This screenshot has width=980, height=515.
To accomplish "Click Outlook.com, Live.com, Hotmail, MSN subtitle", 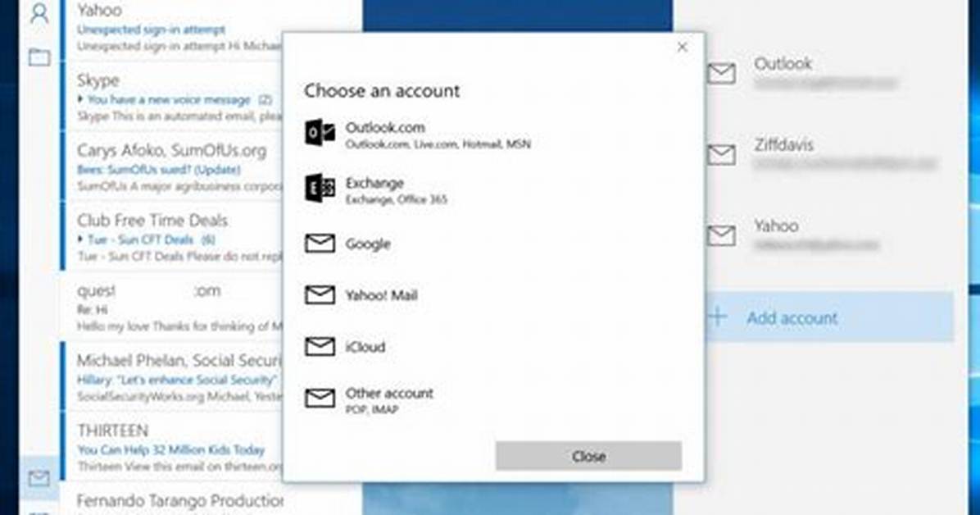I will 438,144.
